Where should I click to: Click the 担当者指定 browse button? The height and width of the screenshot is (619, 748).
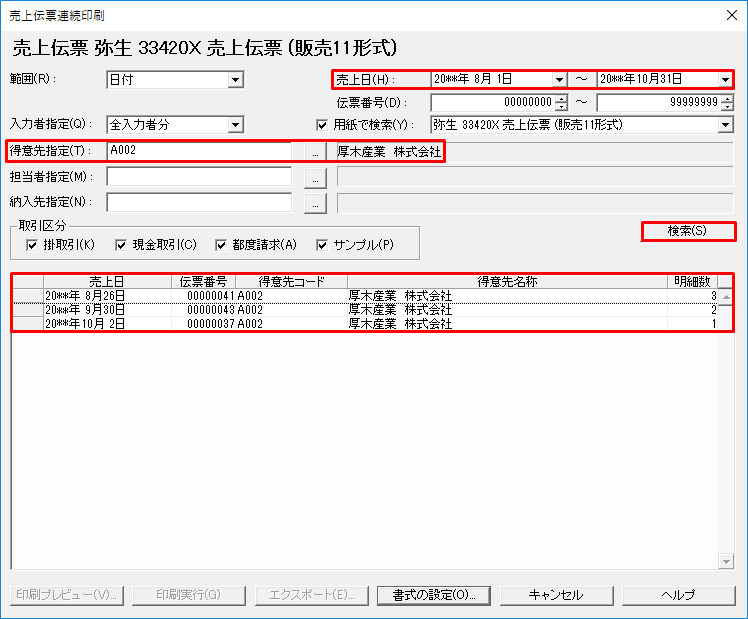tap(315, 178)
